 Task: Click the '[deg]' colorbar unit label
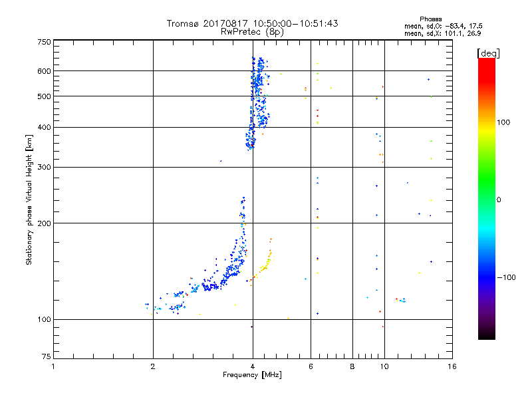point(488,53)
